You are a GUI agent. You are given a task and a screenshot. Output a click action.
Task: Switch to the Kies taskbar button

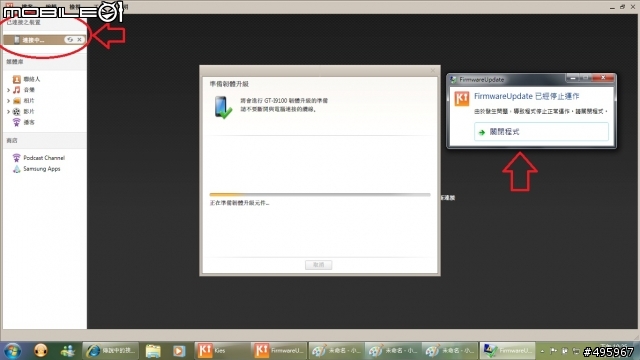(222, 351)
